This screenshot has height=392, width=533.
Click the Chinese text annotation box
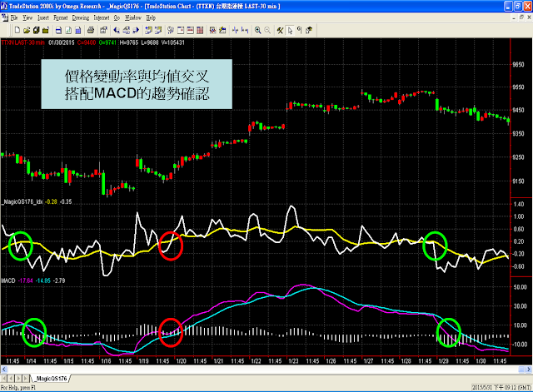tap(137, 84)
